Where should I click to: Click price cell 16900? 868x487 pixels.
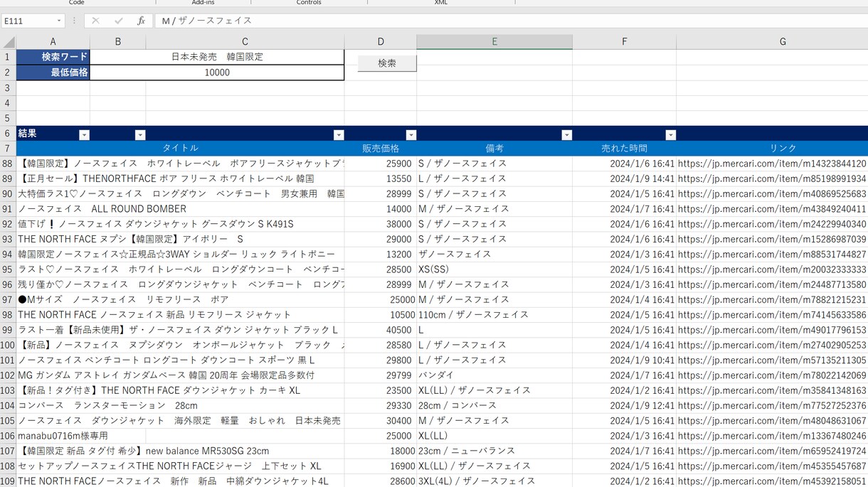click(x=381, y=466)
